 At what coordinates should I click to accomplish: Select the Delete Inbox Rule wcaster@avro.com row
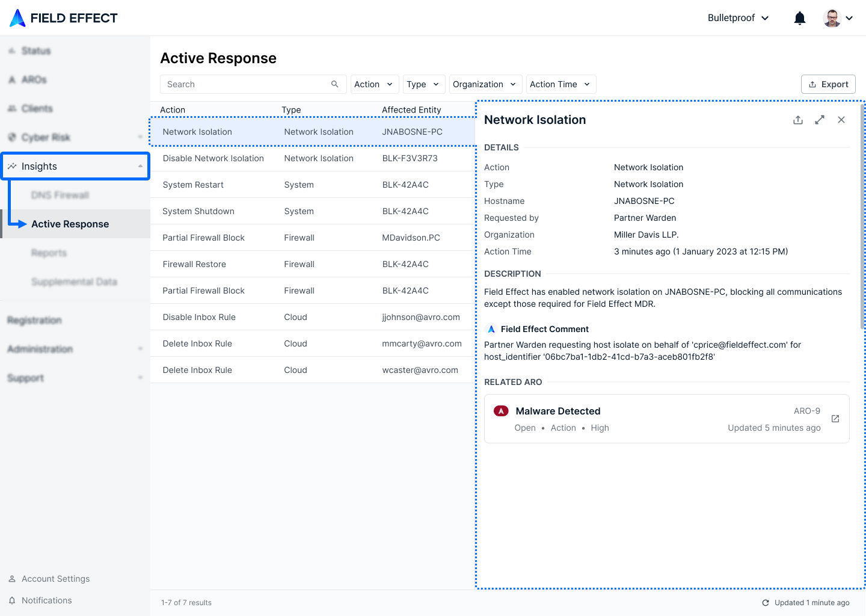[x=313, y=370]
